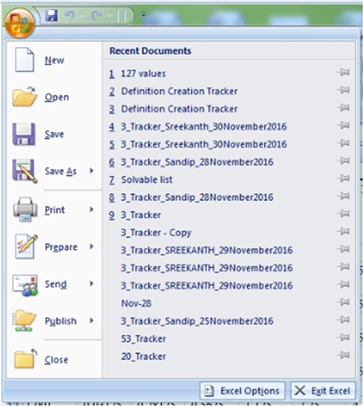This screenshot has width=363, height=406.
Task: Pin the 3_Tracker_Sandip_25November2016 document
Action: [x=343, y=320]
